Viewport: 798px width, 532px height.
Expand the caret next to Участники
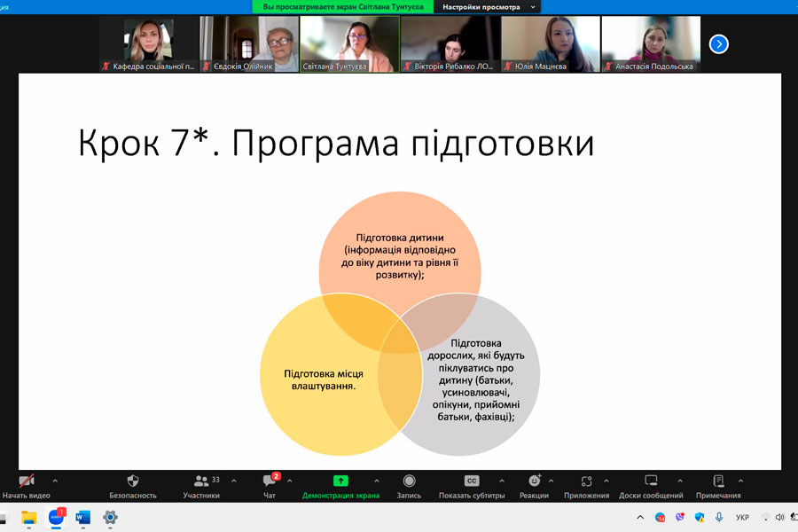233,481
